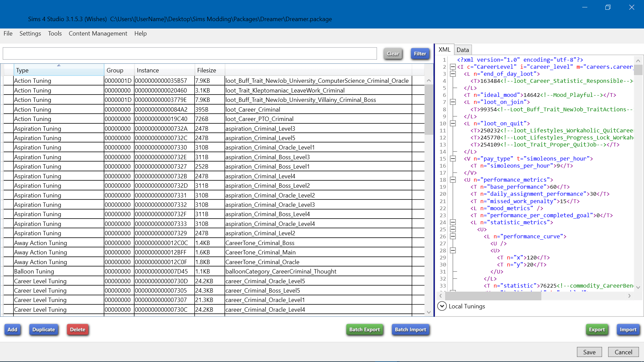Collapse performance_curve node at line 26
Image resolution: width=644 pixels, height=362 pixels.
[x=453, y=236]
